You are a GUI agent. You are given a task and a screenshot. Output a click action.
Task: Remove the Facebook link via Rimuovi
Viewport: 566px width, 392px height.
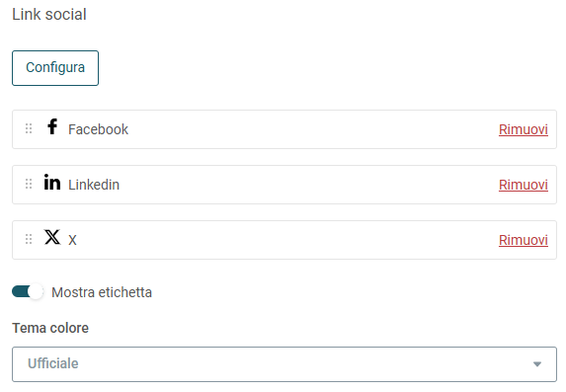524,129
